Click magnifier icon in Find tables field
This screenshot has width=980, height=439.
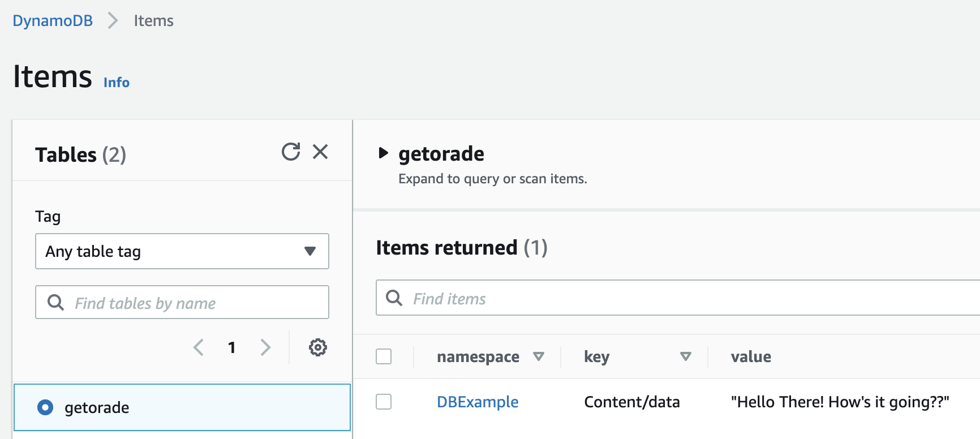[55, 303]
